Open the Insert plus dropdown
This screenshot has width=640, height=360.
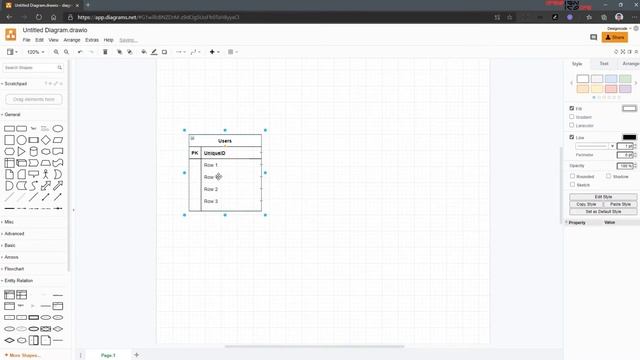pos(214,52)
